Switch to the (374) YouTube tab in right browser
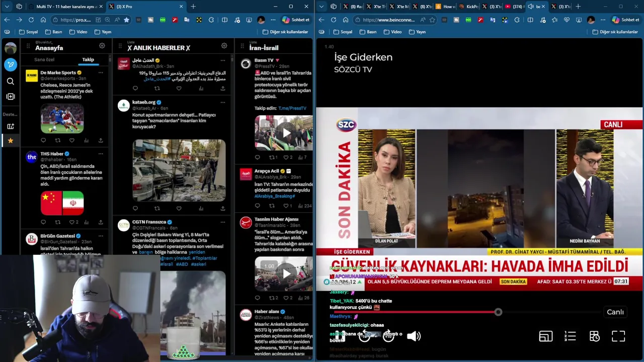 (x=513, y=7)
